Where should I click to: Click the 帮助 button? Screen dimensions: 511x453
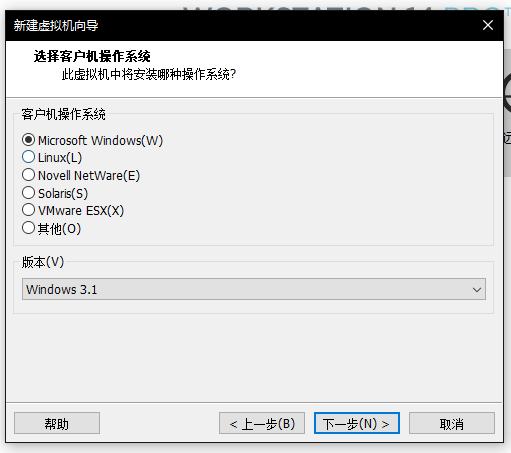click(x=57, y=423)
